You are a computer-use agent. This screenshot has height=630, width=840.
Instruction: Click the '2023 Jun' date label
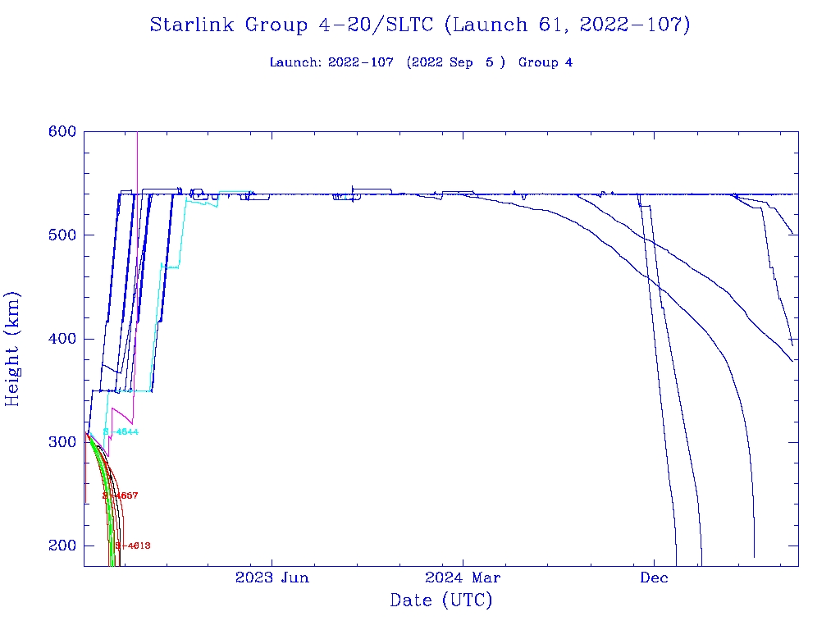[x=272, y=577]
